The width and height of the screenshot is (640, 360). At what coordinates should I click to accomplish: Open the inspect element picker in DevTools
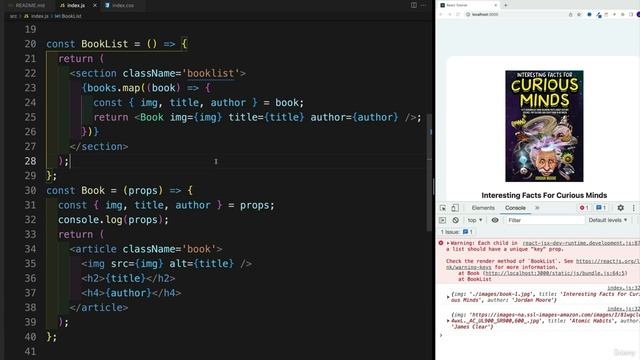point(443,208)
